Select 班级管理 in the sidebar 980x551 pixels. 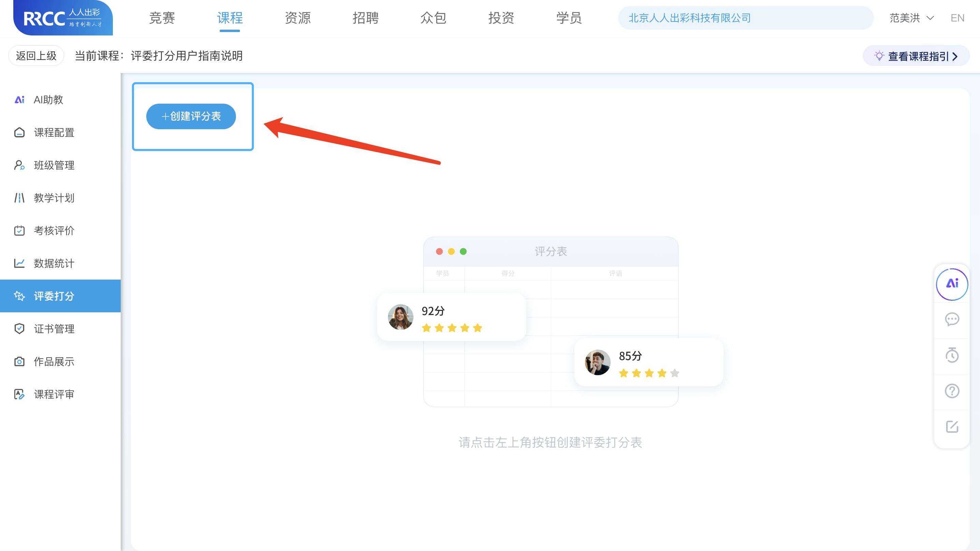60,165
